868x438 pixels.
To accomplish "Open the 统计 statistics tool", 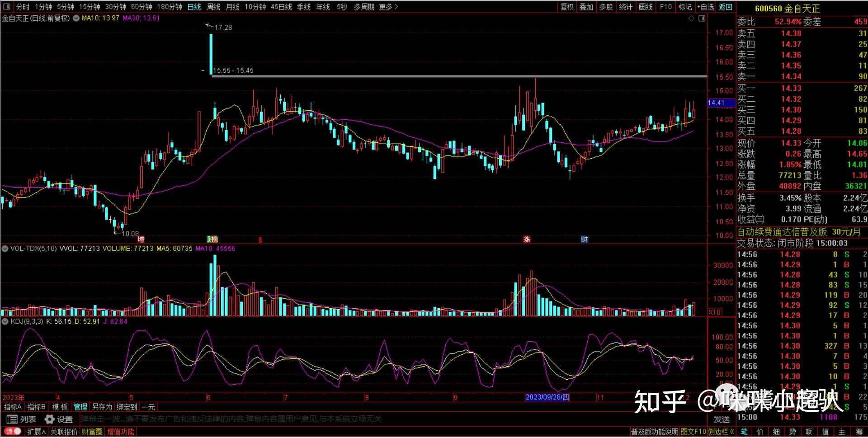I will [x=626, y=7].
